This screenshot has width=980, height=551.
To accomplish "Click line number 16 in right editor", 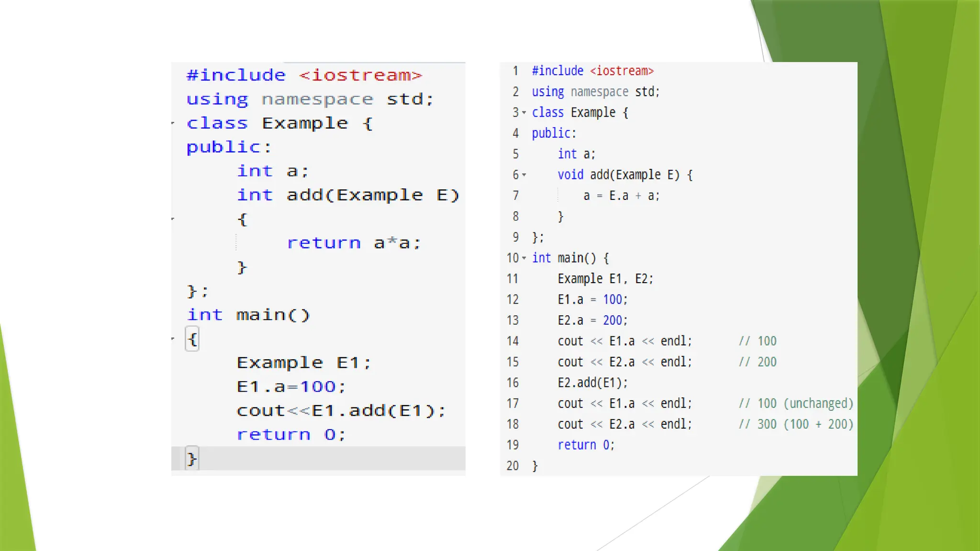I will [x=512, y=383].
